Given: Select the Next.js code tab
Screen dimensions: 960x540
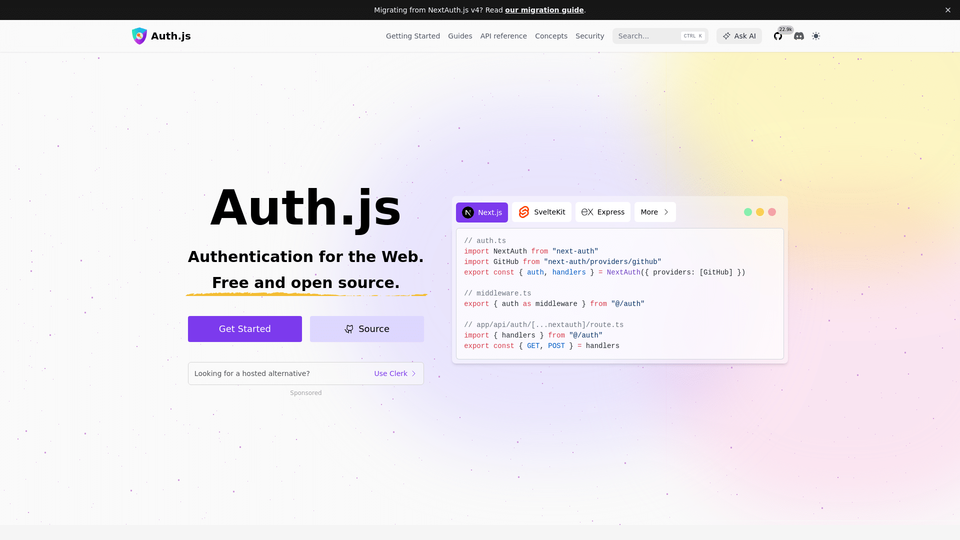Looking at the screenshot, I should point(482,212).
